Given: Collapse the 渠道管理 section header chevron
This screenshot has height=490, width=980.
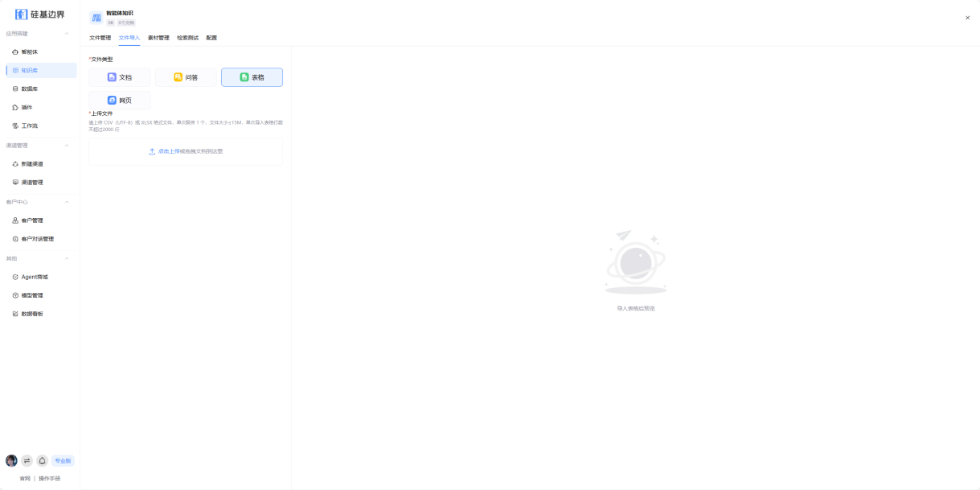Looking at the screenshot, I should pos(67,146).
